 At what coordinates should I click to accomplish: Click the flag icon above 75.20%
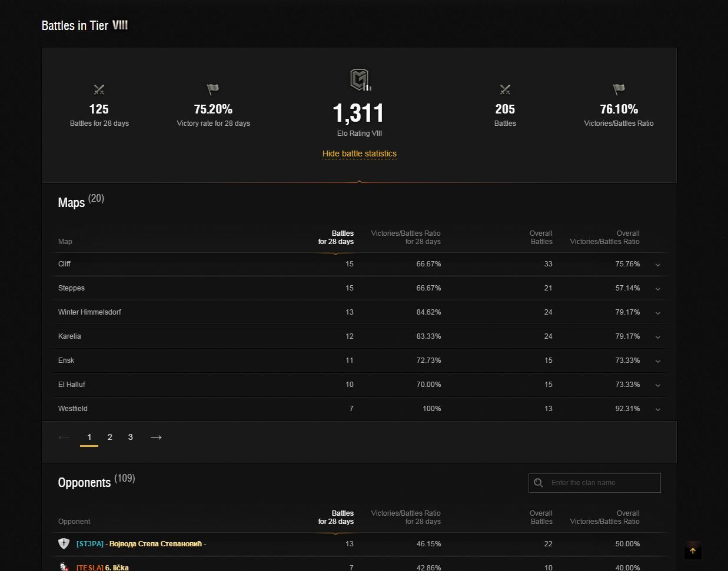[213, 89]
